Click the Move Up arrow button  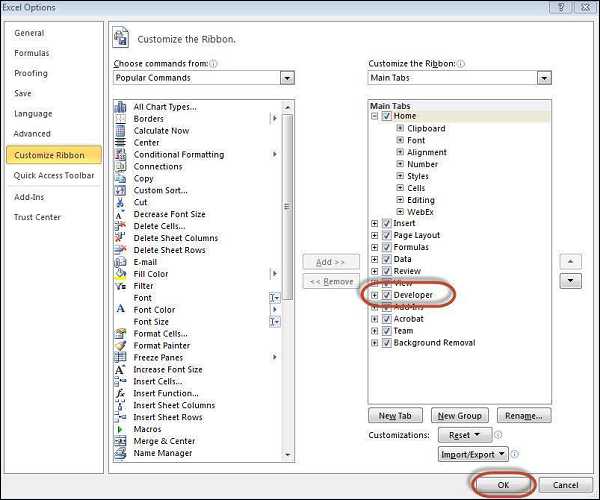[x=571, y=262]
